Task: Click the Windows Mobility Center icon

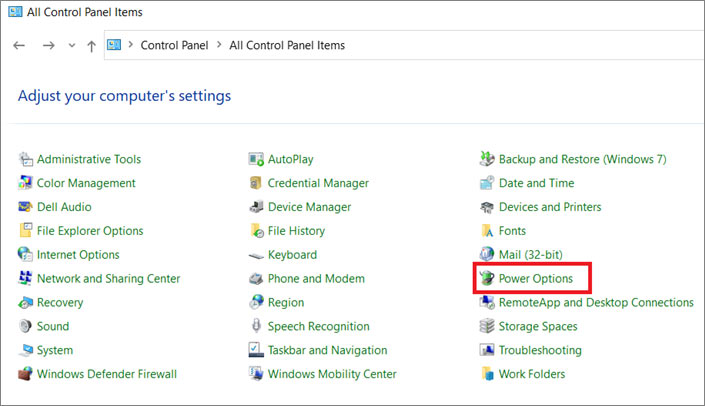Action: coord(256,374)
